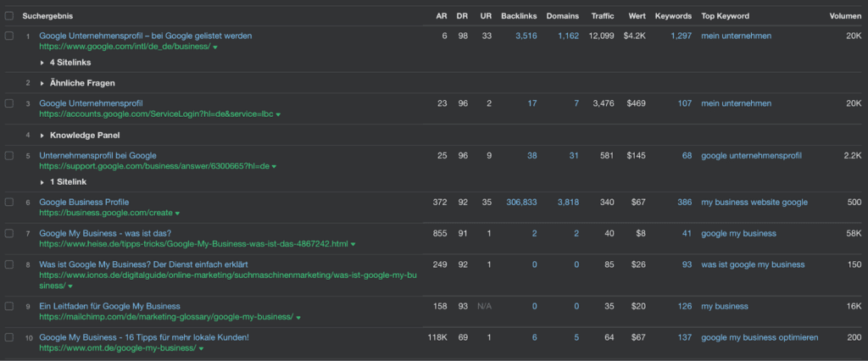This screenshot has width=868, height=361.
Task: Sort by Volumen column header
Action: click(x=845, y=16)
